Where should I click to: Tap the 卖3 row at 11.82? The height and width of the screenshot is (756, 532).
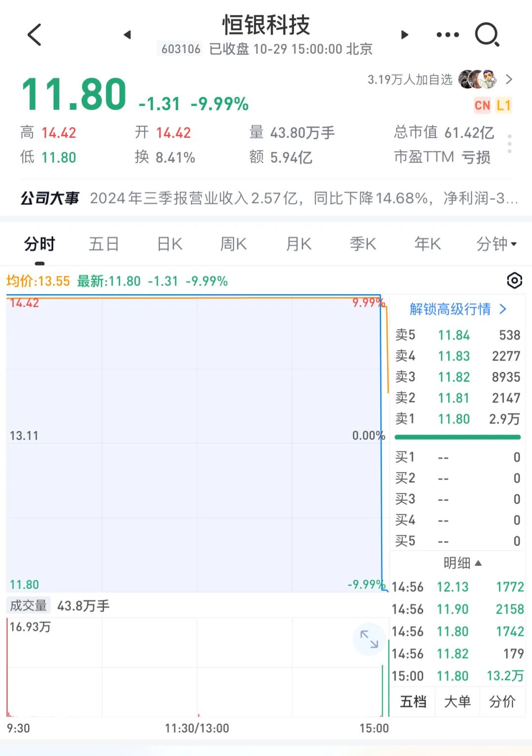pyautogui.click(x=458, y=377)
